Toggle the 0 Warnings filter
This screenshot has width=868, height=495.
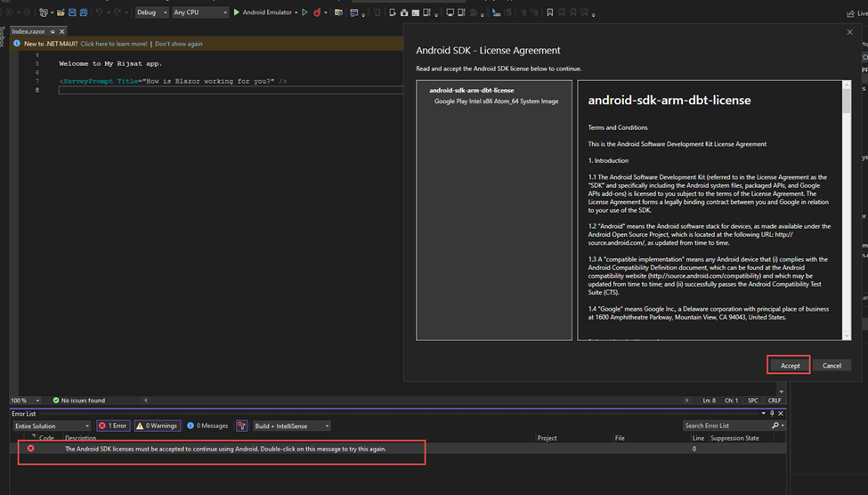point(157,426)
